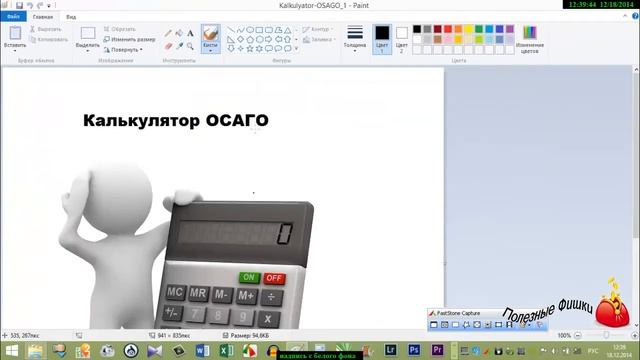Image resolution: width=640 pixels, height=360 pixels.
Task: Click the zoom in plus button
Action: pos(635,336)
